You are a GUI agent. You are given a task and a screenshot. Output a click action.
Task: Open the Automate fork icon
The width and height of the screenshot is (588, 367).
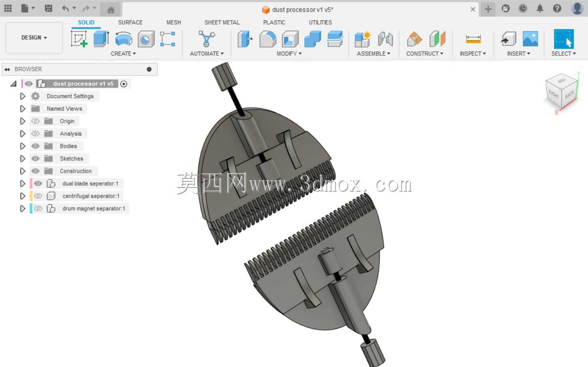point(206,39)
